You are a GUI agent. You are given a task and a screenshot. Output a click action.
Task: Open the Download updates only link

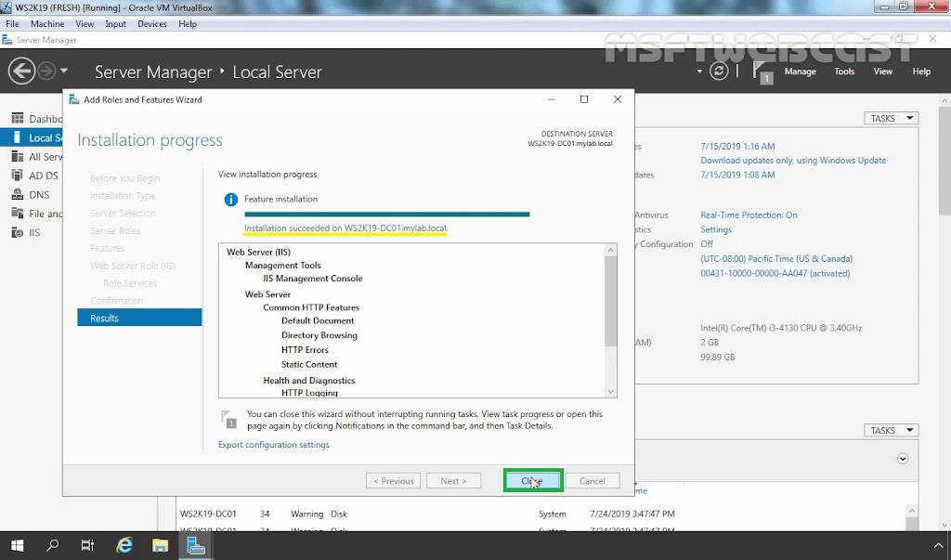(793, 160)
